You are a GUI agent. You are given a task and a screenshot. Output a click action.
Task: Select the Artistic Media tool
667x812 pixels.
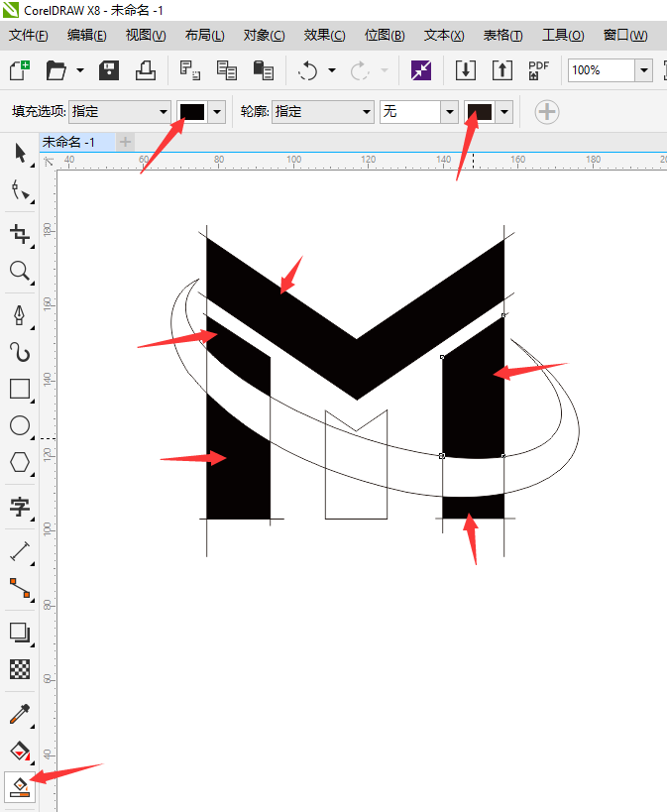(x=20, y=352)
